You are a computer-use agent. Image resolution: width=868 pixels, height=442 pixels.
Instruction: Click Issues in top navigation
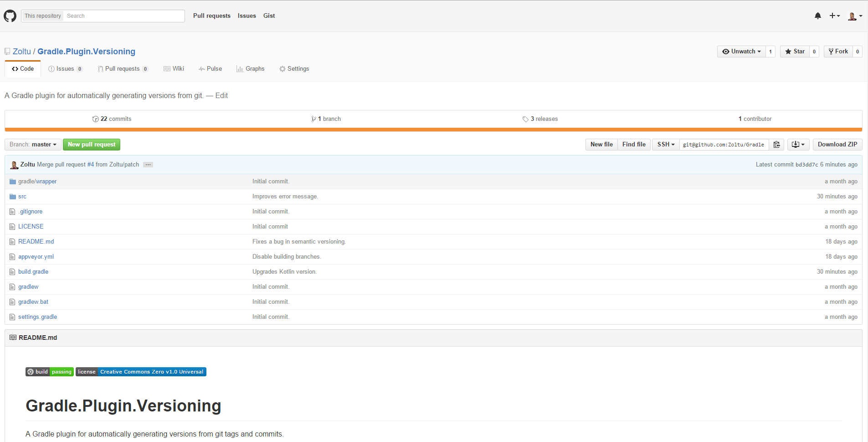pos(247,16)
